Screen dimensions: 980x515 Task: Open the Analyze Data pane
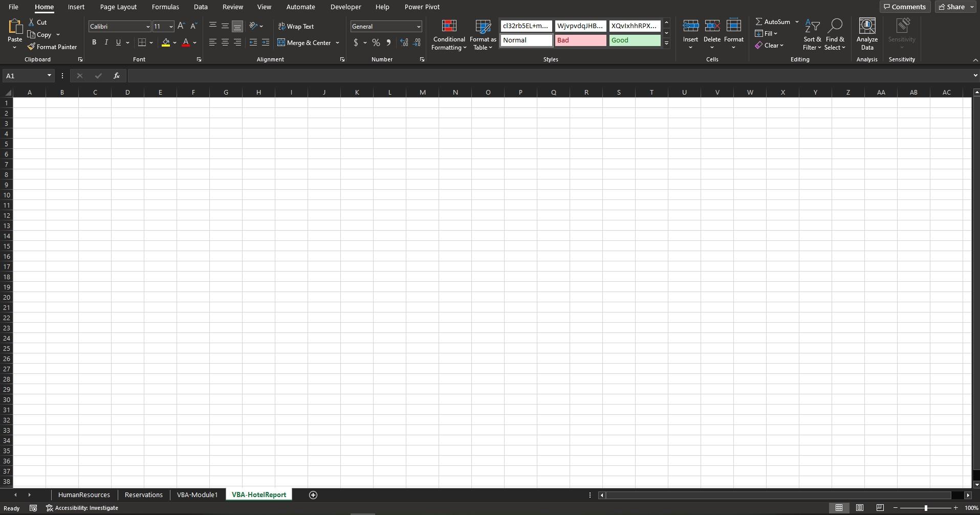click(x=867, y=34)
